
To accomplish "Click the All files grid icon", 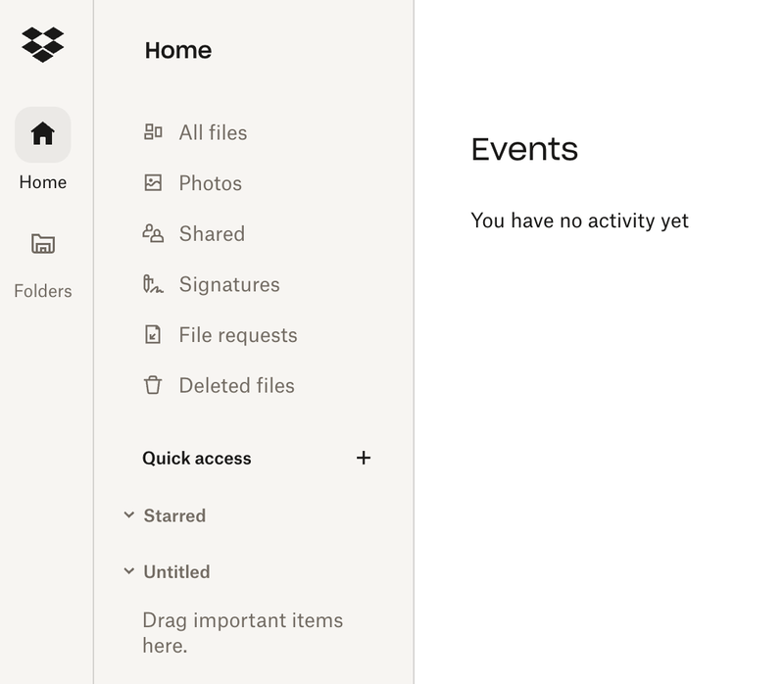I will tap(153, 132).
